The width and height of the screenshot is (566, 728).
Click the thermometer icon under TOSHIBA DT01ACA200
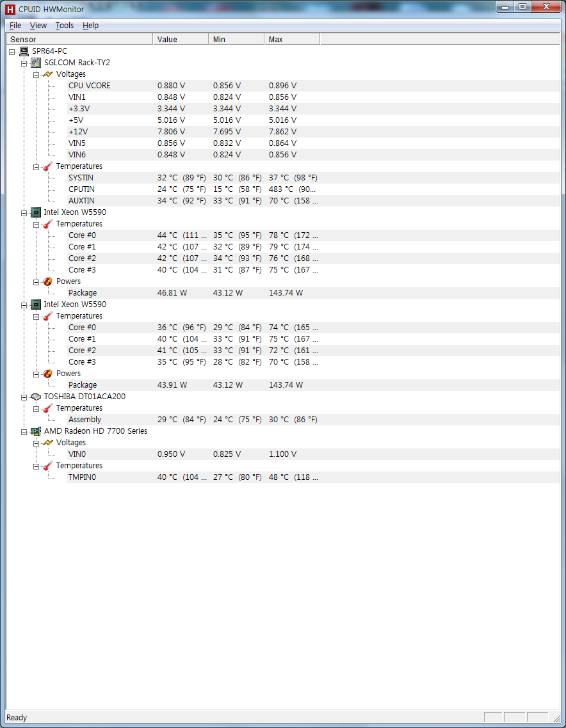click(x=48, y=408)
